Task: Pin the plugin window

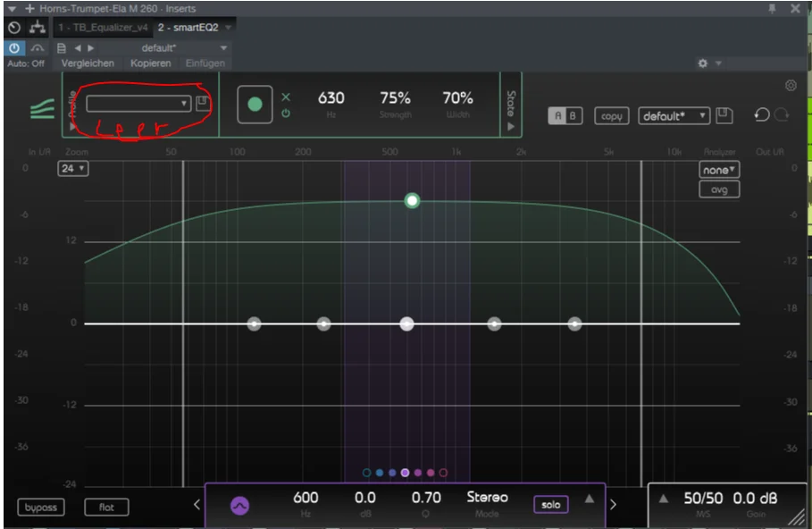Action: (x=772, y=8)
